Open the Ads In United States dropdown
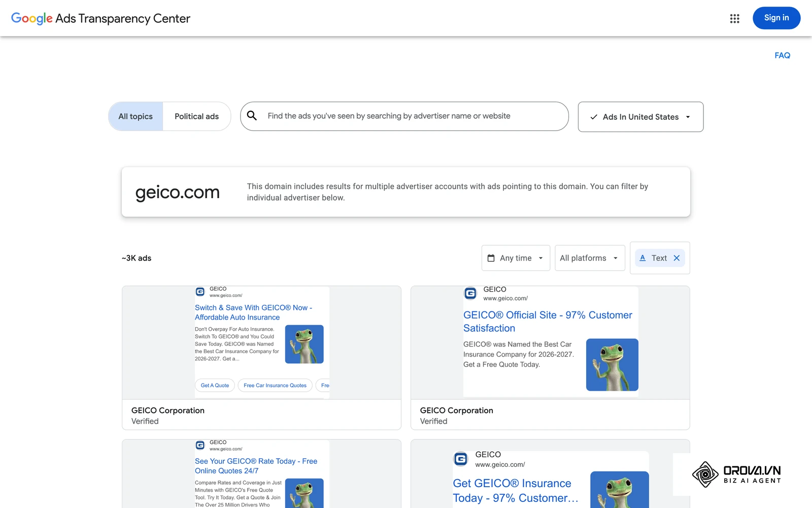Image resolution: width=812 pixels, height=508 pixels. [640, 117]
